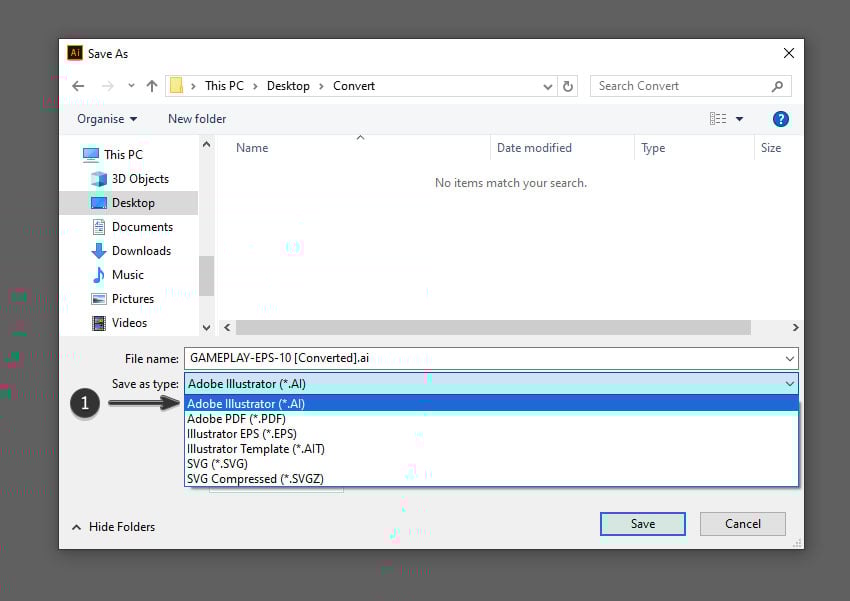Screen dimensions: 850x601
Task: Select 3D Objects in sidebar
Action: (140, 179)
